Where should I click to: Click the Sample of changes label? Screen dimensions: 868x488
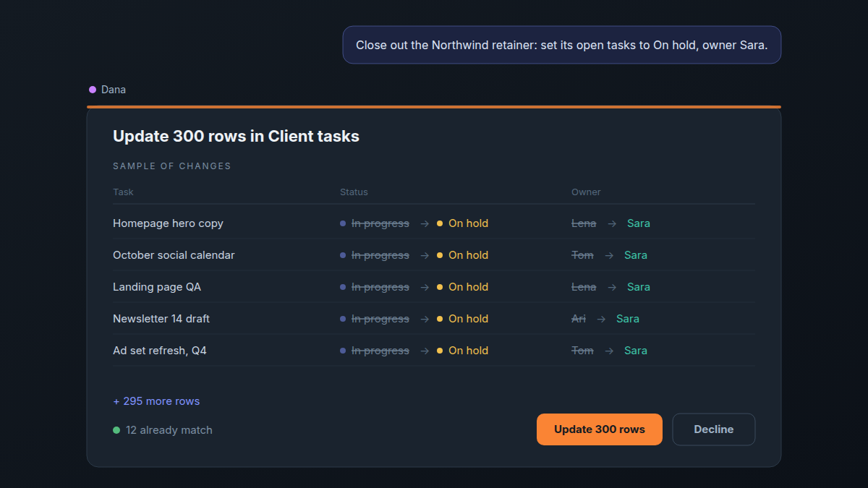coord(172,166)
